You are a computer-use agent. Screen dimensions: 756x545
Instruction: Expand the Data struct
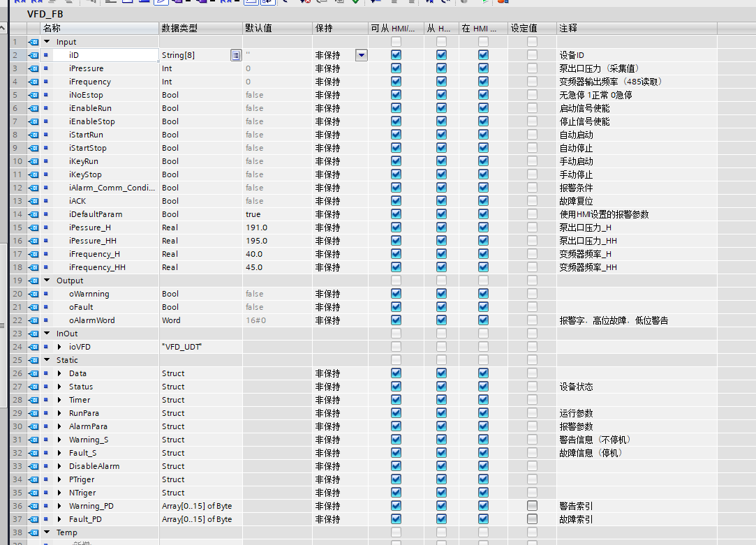tap(59, 373)
